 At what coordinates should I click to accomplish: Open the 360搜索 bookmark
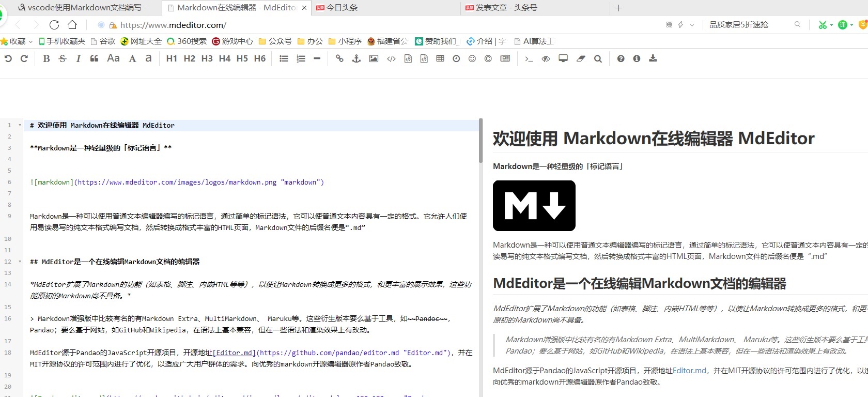(187, 41)
